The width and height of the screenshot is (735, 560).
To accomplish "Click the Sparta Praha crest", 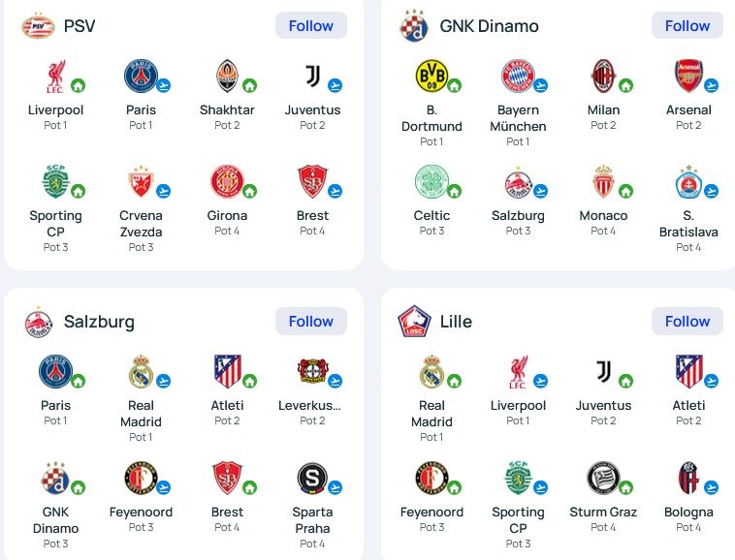I will pyautogui.click(x=312, y=478).
